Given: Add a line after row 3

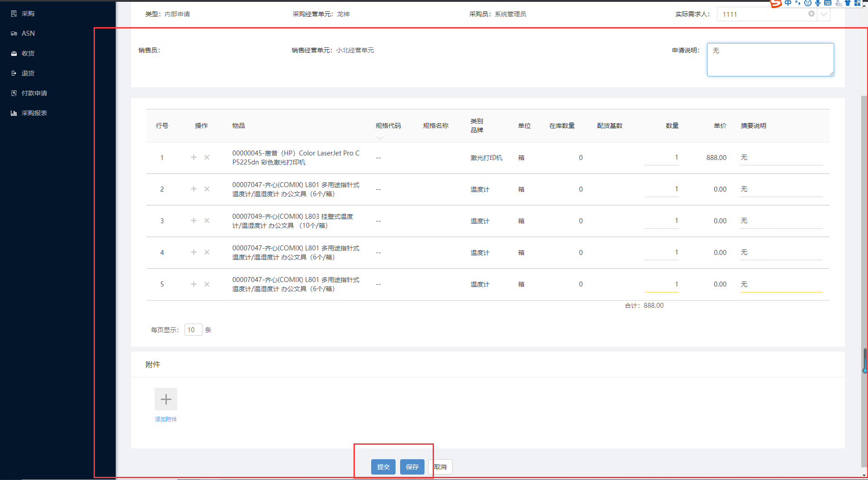Looking at the screenshot, I should tap(193, 221).
